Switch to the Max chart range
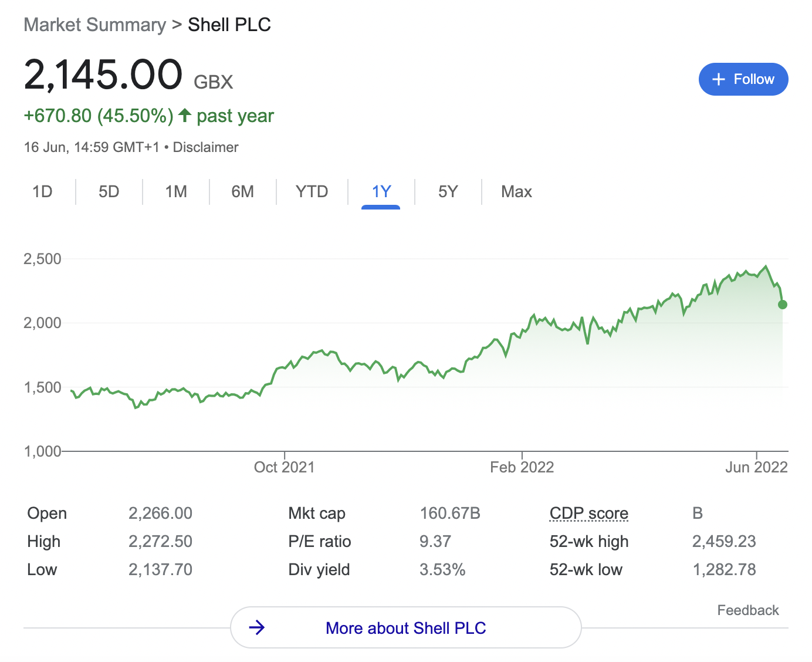812x662 pixels. (x=516, y=192)
